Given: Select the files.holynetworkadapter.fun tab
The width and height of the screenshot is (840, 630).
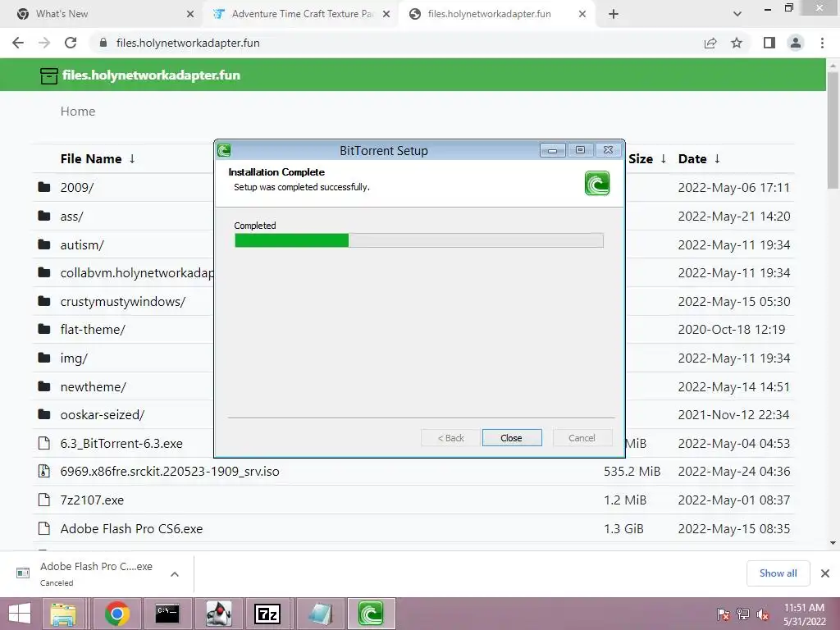Looking at the screenshot, I should click(496, 14).
